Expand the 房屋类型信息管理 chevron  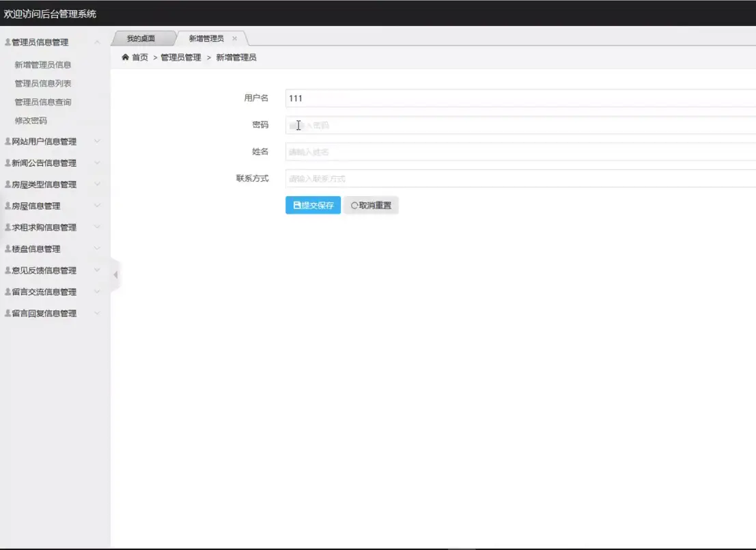(97, 184)
